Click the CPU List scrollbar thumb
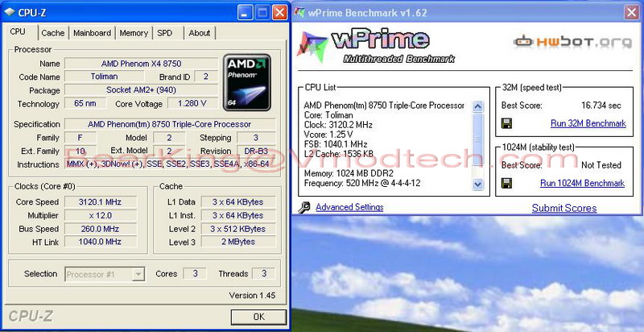Image resolution: width=644 pixels, height=332 pixels. click(x=477, y=139)
